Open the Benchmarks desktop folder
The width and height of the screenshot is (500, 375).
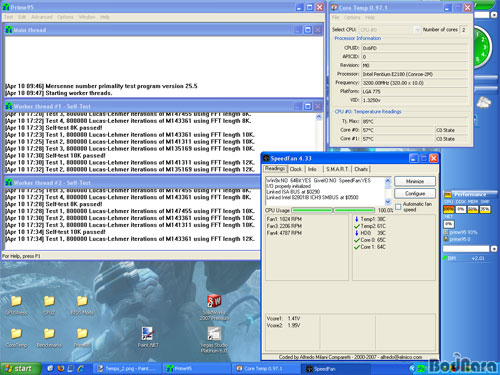49,338
